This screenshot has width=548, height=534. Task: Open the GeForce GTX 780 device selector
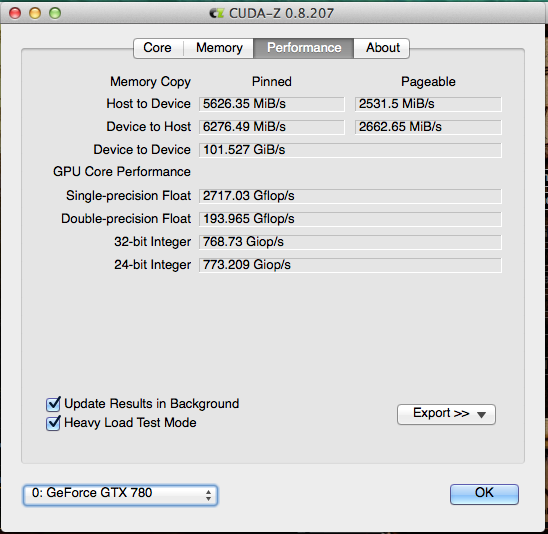[121, 495]
